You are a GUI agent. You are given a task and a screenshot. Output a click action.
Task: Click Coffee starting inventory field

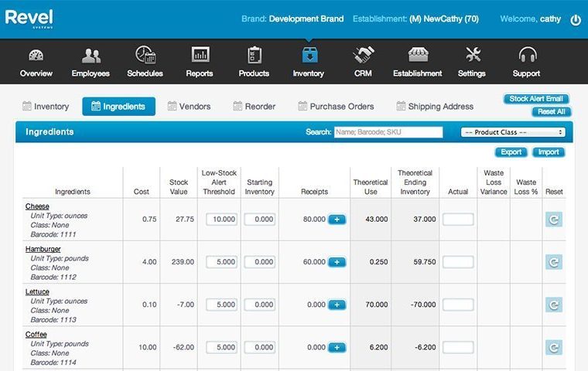pos(260,347)
